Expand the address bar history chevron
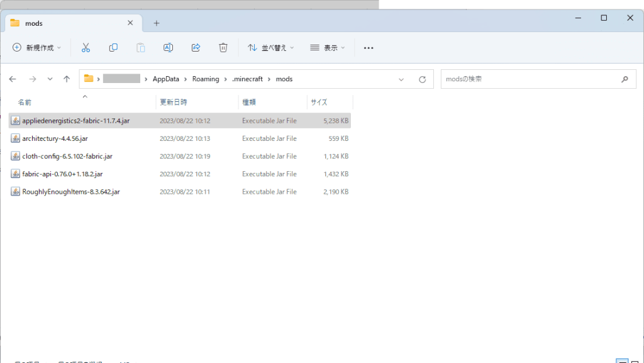The image size is (644, 363). pos(401,79)
